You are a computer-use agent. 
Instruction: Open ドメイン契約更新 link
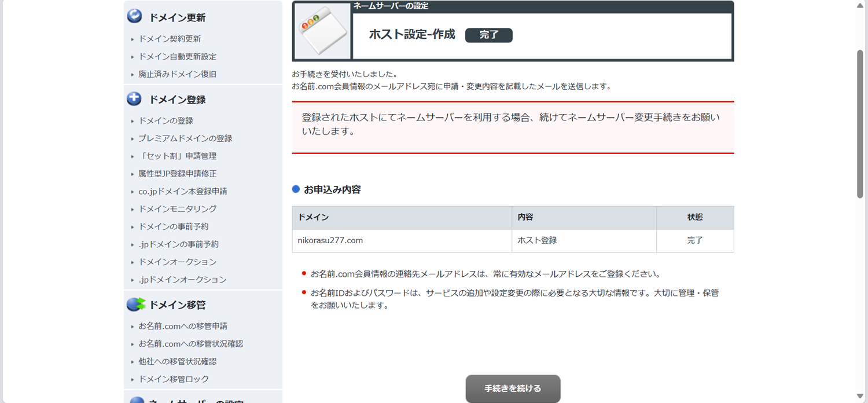pos(170,39)
